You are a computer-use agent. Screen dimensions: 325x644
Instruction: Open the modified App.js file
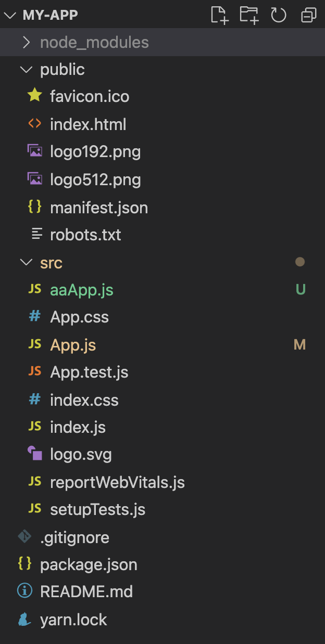[73, 345]
